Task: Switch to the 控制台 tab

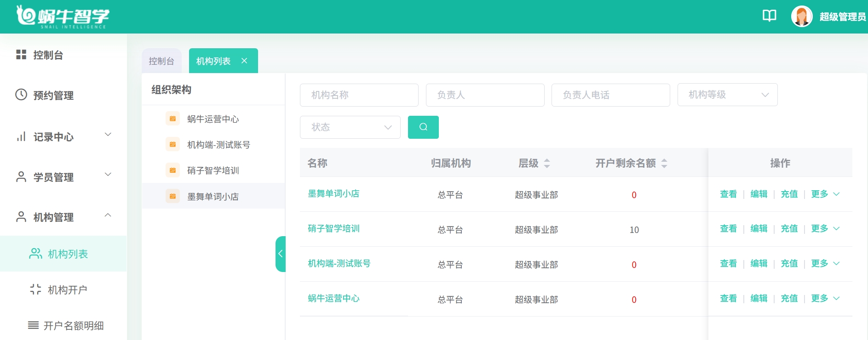Action: 161,61
